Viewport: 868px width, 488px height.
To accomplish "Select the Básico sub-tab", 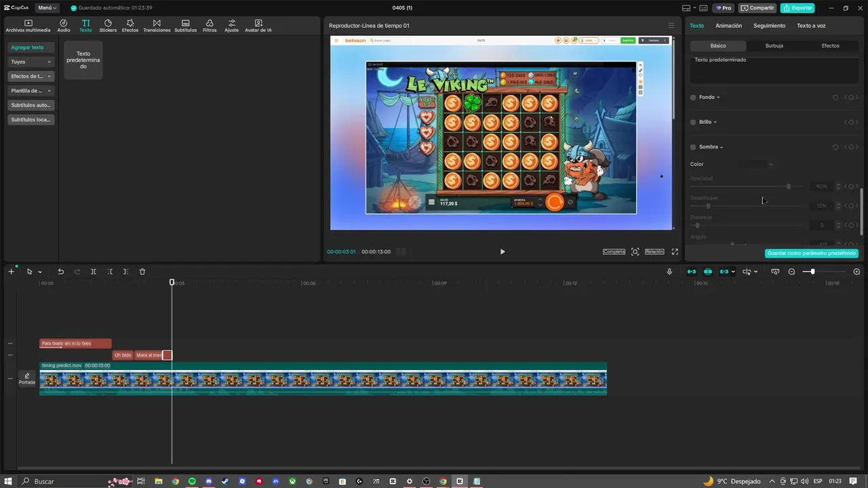I will point(718,46).
